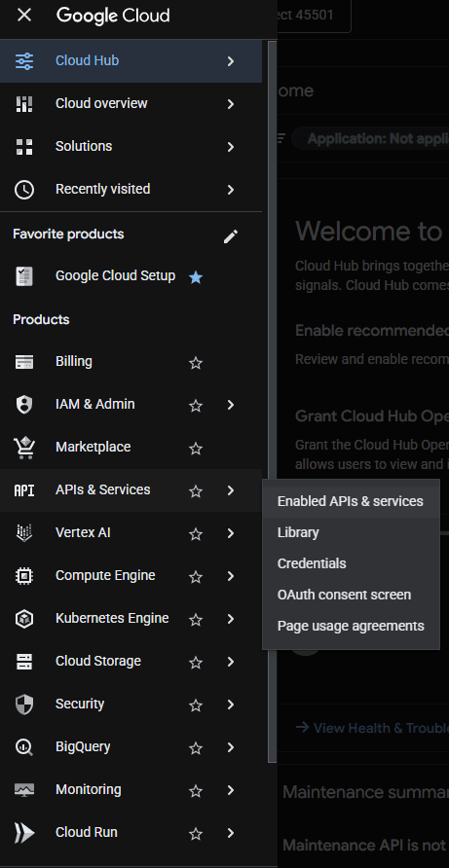Expand the Compute Engine submenu chevron

point(231,577)
